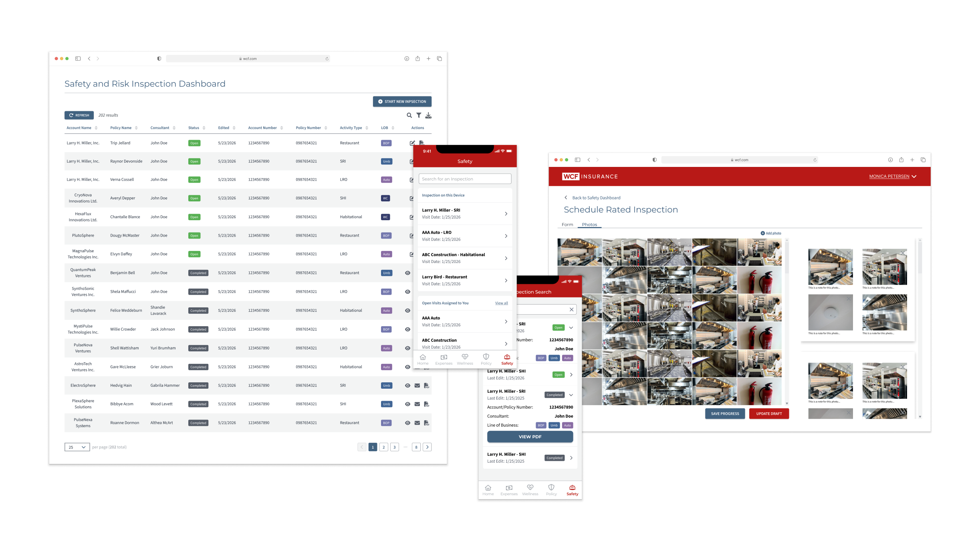Image resolution: width=980 pixels, height=550 pixels.
Task: Click Search for an Inspection field
Action: coord(465,179)
